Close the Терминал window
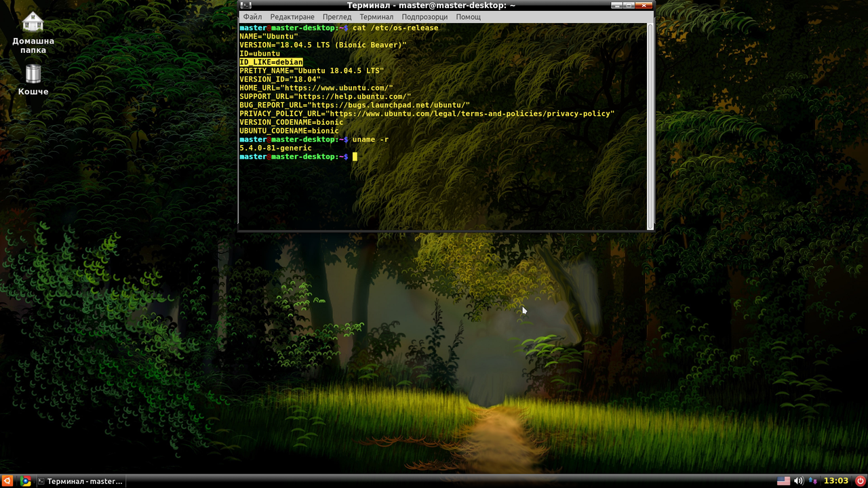Screen dimensions: 868x488 click(x=643, y=5)
